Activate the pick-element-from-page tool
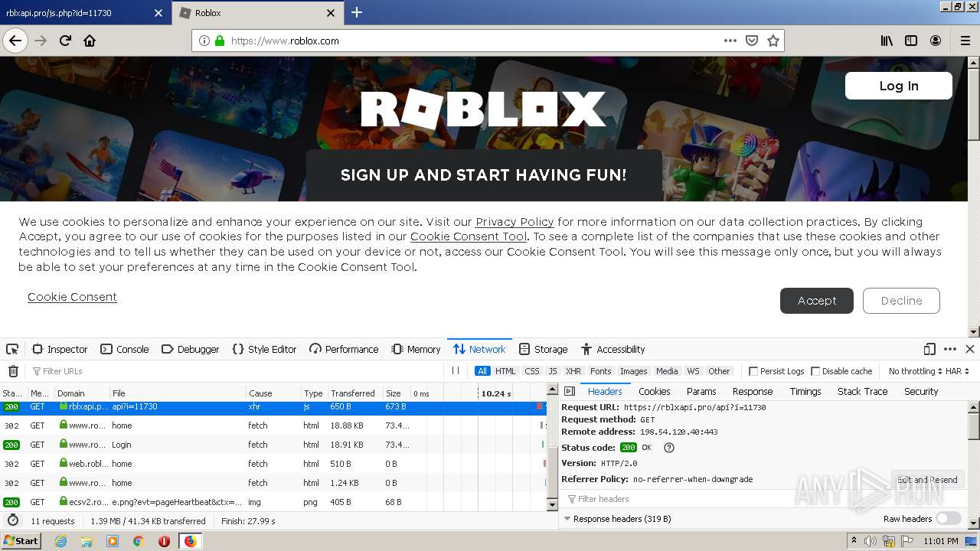Screen dimensions: 980x551 pyautogui.click(x=12, y=349)
